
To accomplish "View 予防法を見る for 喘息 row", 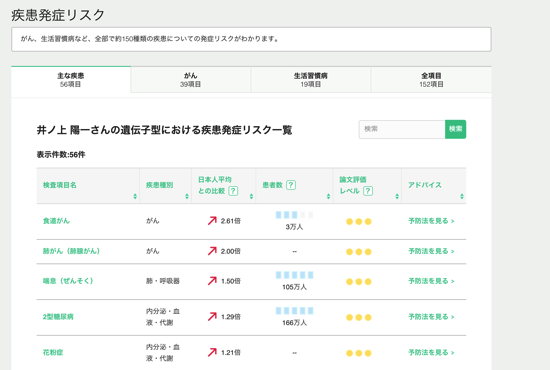I will (431, 281).
